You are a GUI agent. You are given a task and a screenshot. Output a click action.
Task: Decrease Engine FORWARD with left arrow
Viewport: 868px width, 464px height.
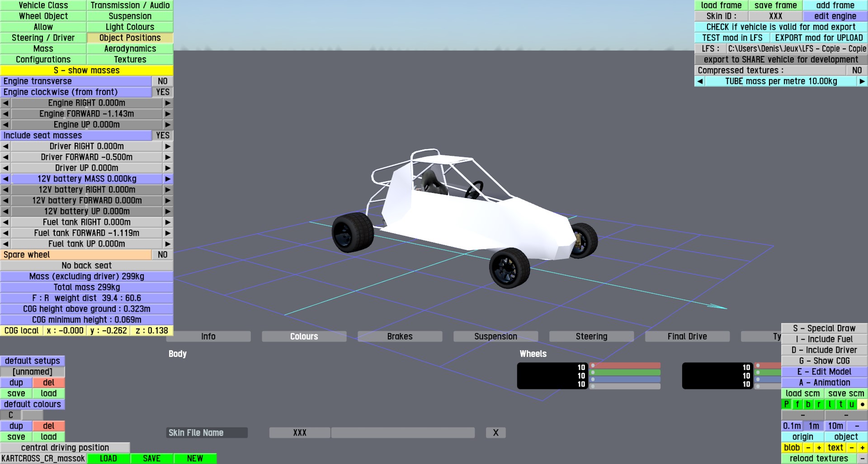[x=5, y=114]
